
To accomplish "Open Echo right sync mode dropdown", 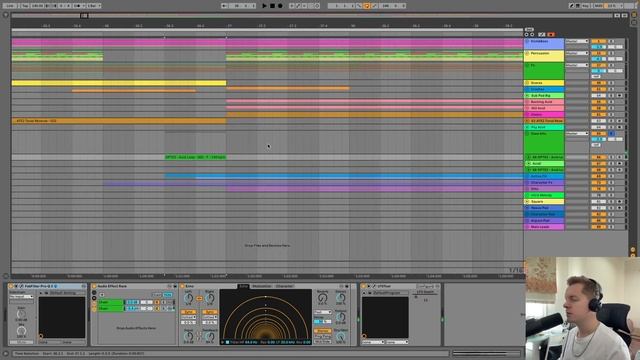I will pos(210,317).
